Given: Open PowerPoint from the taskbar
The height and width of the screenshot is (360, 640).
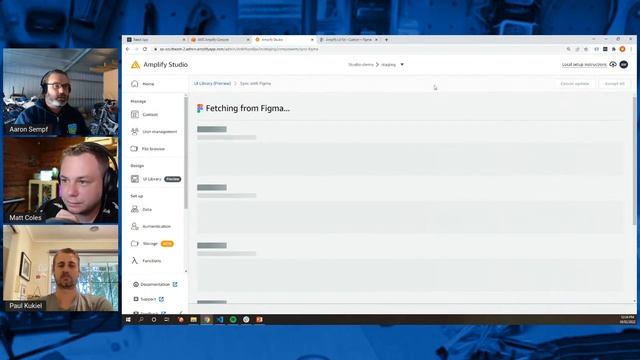Looking at the screenshot, I should click(259, 320).
